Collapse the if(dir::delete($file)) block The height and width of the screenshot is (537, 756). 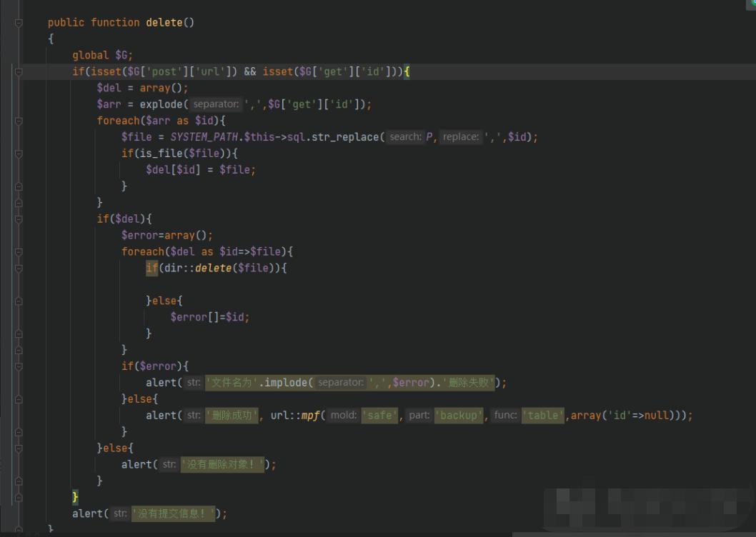point(19,268)
